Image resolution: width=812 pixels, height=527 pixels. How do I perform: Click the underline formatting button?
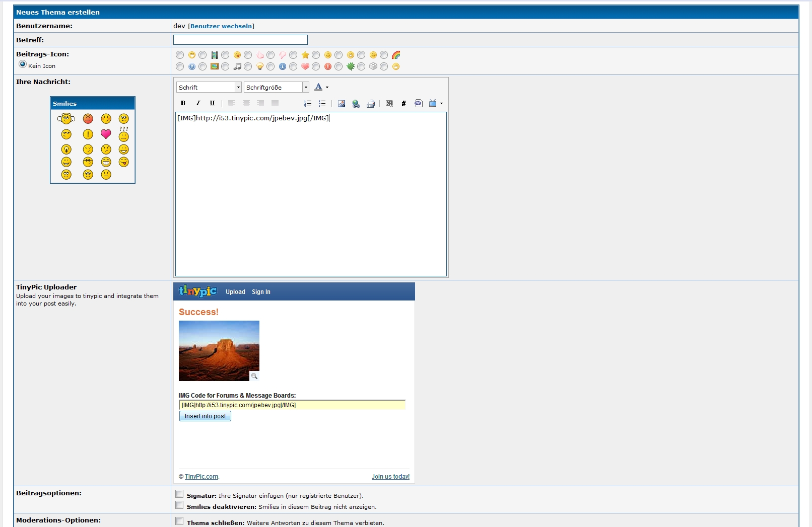point(212,103)
